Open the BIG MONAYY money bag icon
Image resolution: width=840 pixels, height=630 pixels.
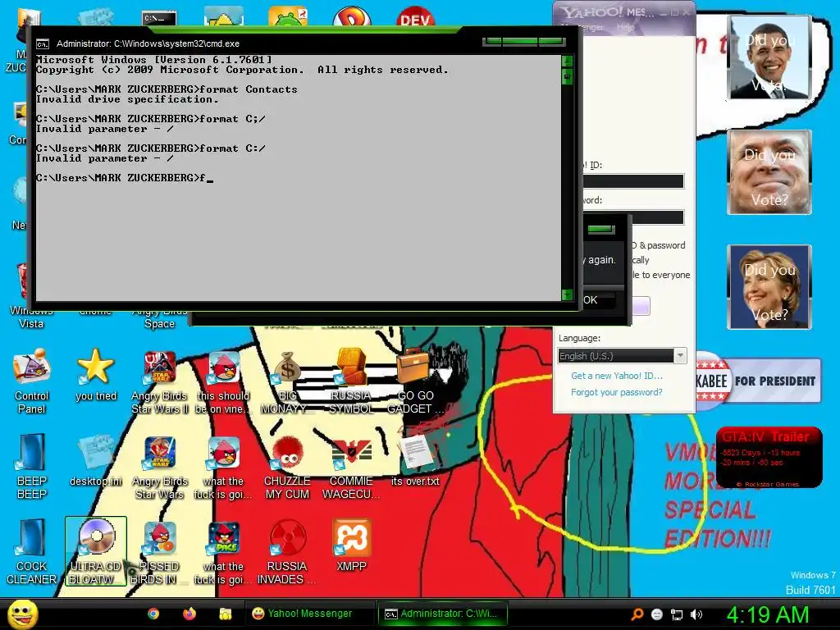point(287,381)
